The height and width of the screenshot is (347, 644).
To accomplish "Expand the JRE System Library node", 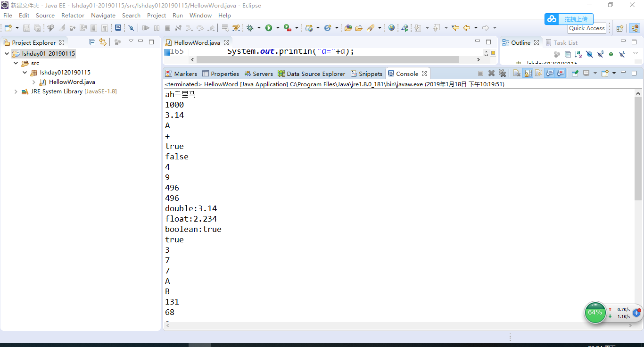I will pos(16,91).
